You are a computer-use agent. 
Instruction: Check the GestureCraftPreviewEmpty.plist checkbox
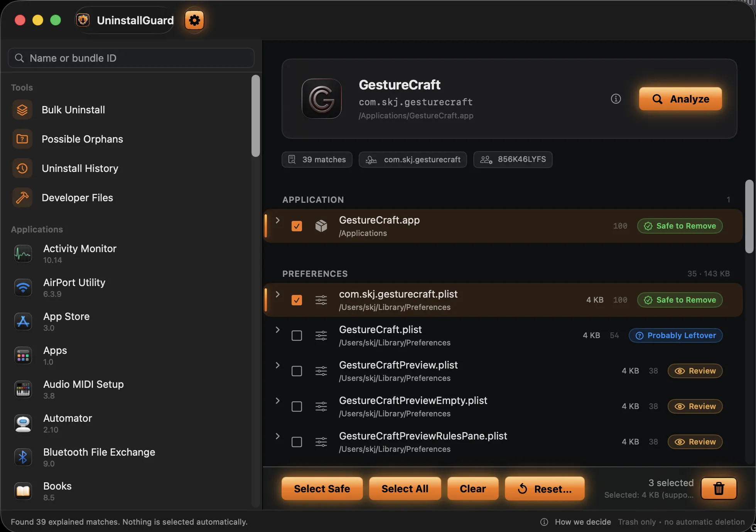point(297,406)
